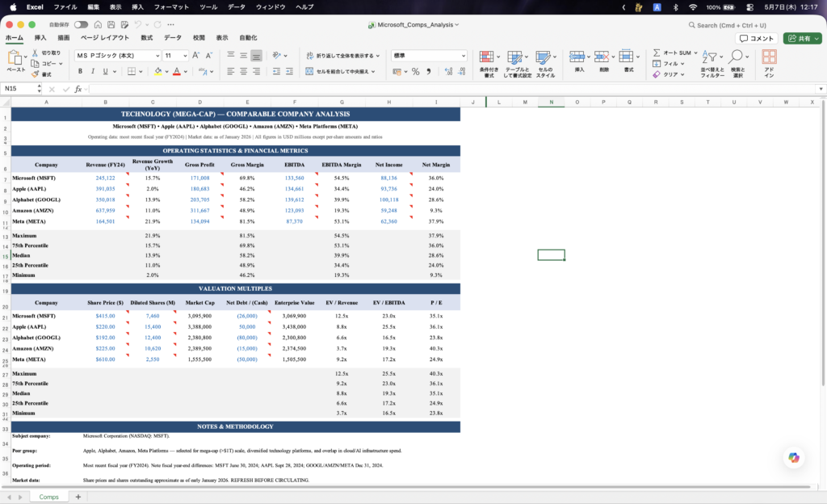827x504 pixels.
Task: Open 並べ替えとフィルター sort and filter
Action: tap(712, 64)
